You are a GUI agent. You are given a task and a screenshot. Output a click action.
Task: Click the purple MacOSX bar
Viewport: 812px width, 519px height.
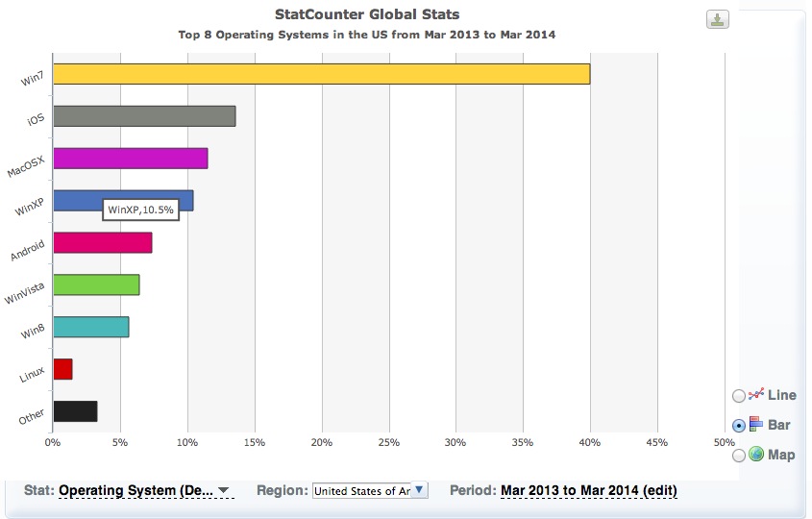[130, 159]
